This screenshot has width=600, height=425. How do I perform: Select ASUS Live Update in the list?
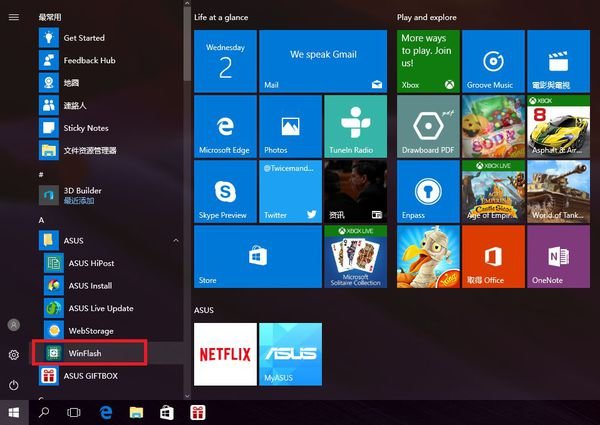pyautogui.click(x=100, y=308)
